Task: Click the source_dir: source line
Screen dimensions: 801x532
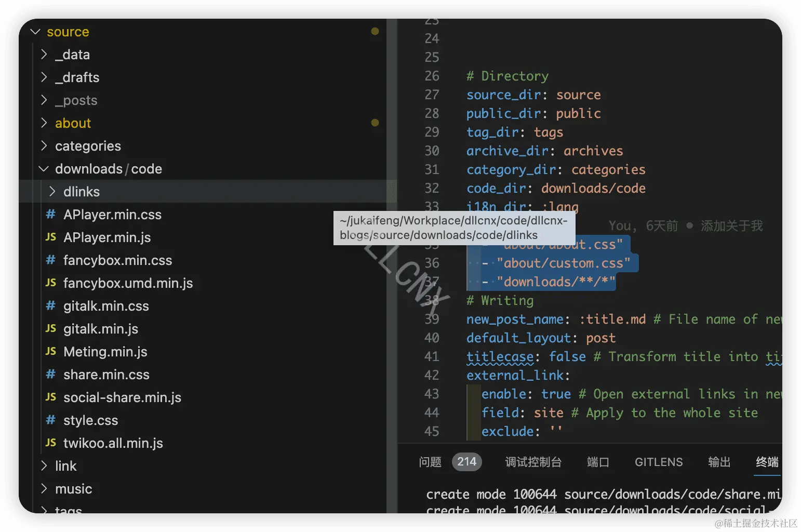Action: [x=533, y=95]
